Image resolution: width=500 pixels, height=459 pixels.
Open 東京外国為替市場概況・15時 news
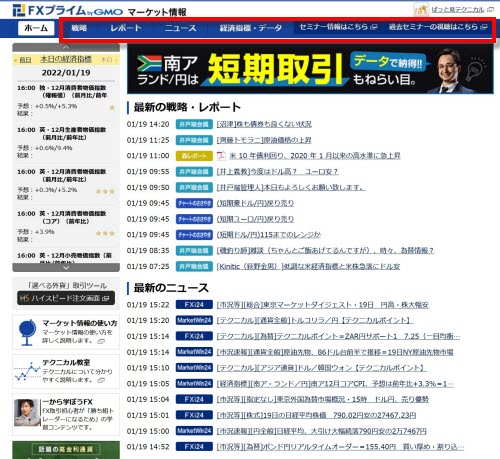(323, 399)
